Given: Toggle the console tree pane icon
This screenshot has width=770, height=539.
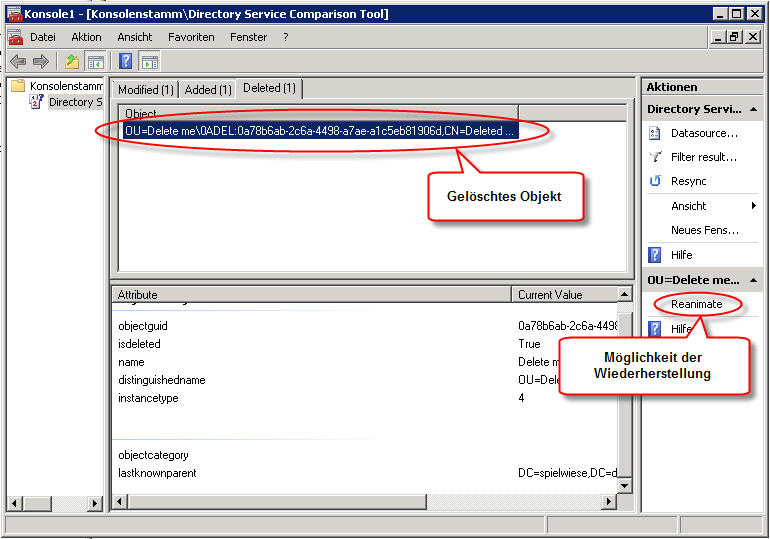Looking at the screenshot, I should click(96, 62).
